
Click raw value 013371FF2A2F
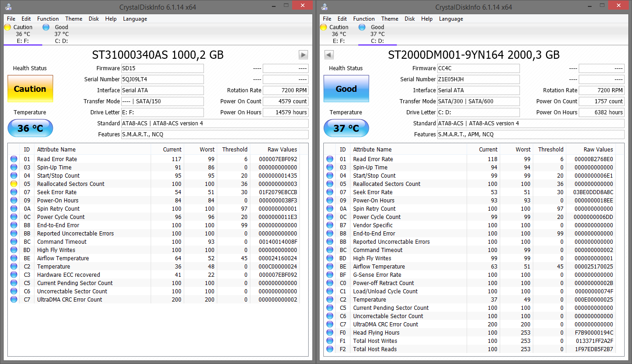point(594,341)
